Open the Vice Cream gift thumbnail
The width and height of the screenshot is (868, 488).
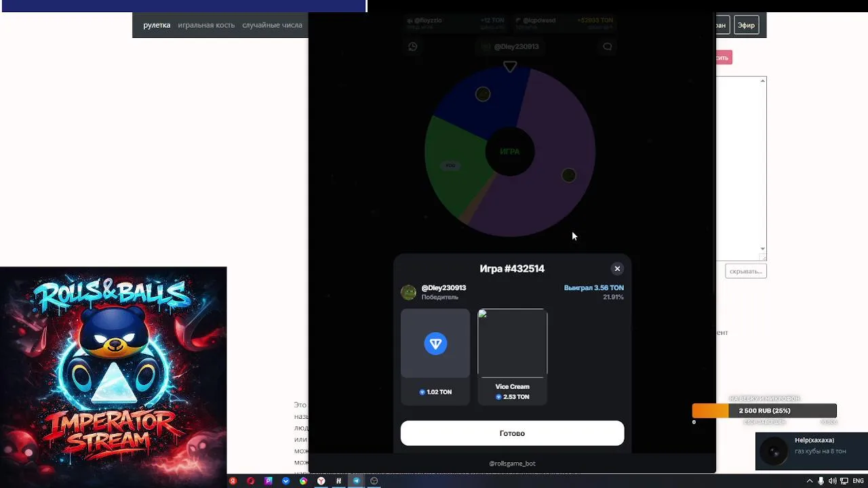tap(512, 343)
